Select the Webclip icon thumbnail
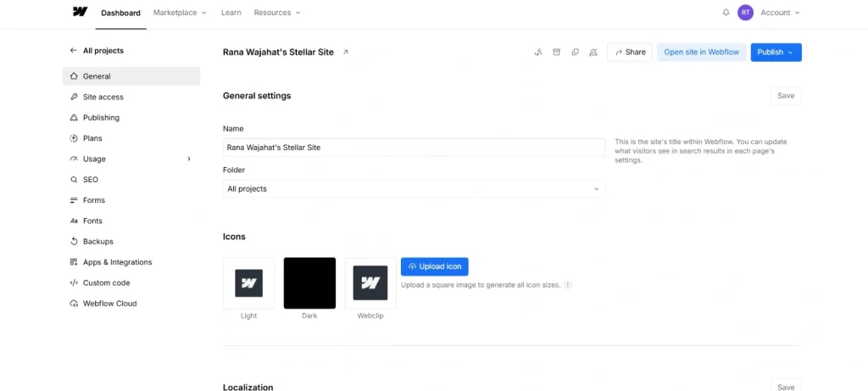The width and height of the screenshot is (868, 391). pyautogui.click(x=370, y=283)
